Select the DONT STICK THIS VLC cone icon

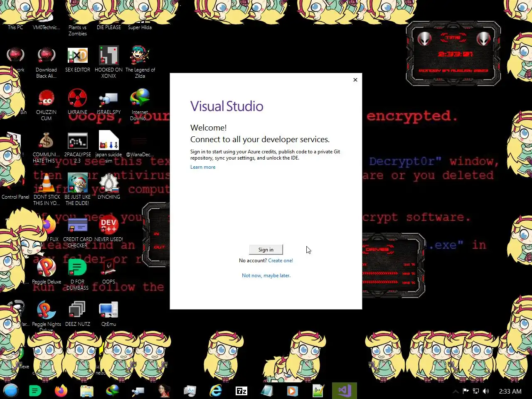(x=46, y=190)
